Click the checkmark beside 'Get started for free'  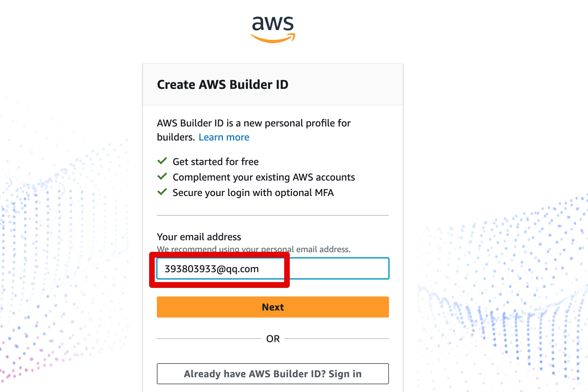[x=162, y=161]
